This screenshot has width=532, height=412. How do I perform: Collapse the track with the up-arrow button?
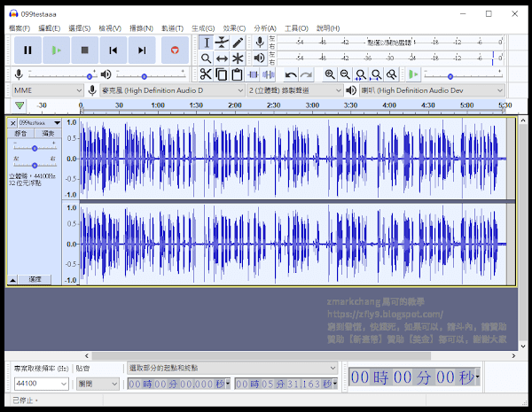click(x=12, y=280)
